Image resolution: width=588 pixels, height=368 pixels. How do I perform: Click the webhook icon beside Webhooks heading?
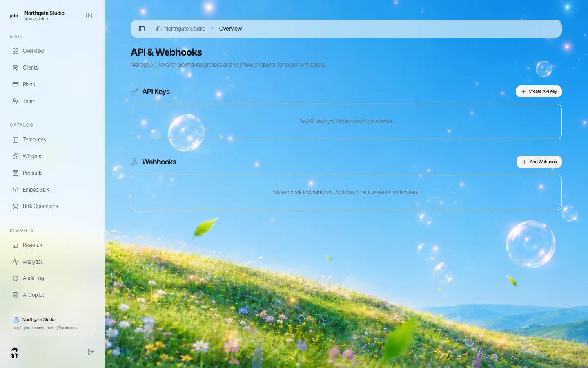(135, 162)
